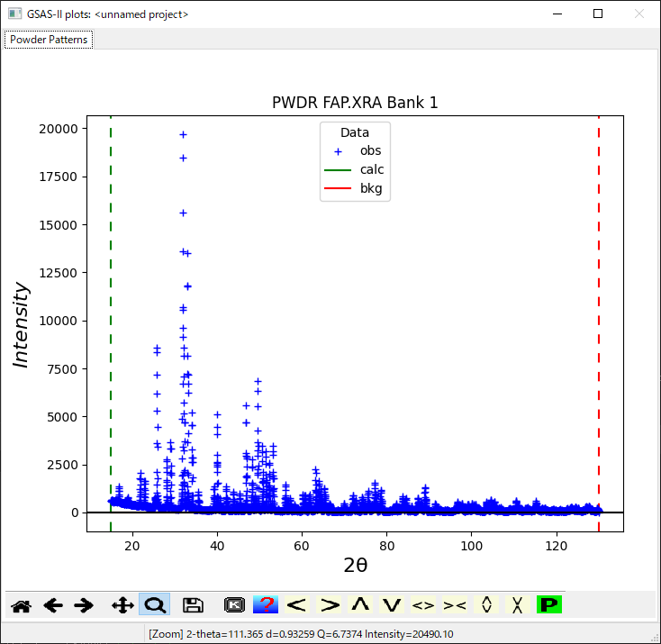This screenshot has height=644, width=661.
Task: Select the Powder Patterns tab
Action: (x=49, y=40)
